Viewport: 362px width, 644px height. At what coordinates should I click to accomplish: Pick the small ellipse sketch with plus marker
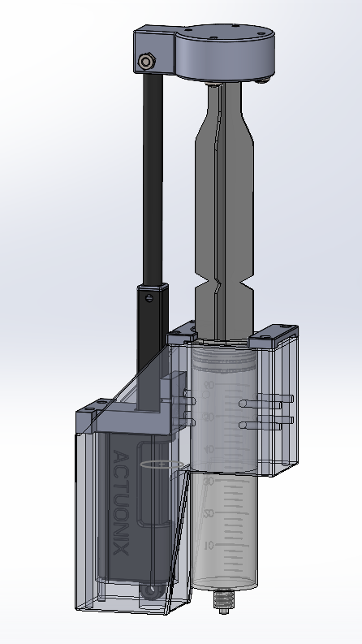coord(162,465)
